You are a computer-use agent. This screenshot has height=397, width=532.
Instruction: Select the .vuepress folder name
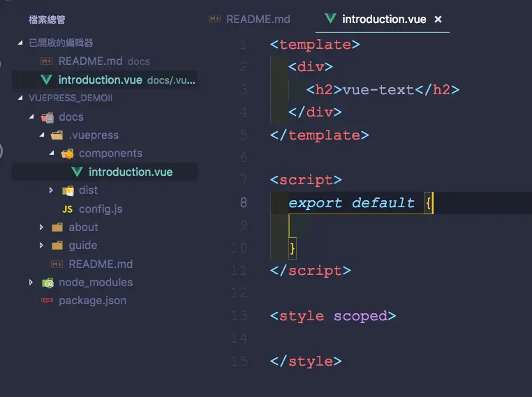point(94,135)
